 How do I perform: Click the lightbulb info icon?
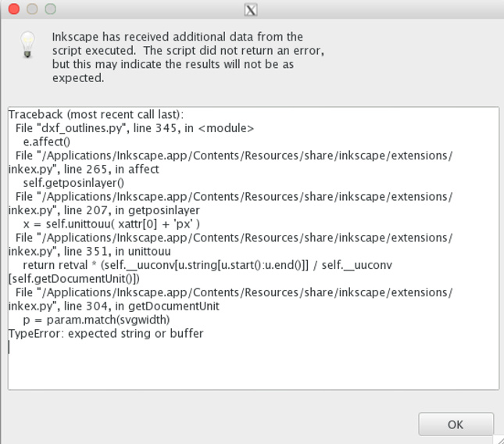click(x=27, y=45)
